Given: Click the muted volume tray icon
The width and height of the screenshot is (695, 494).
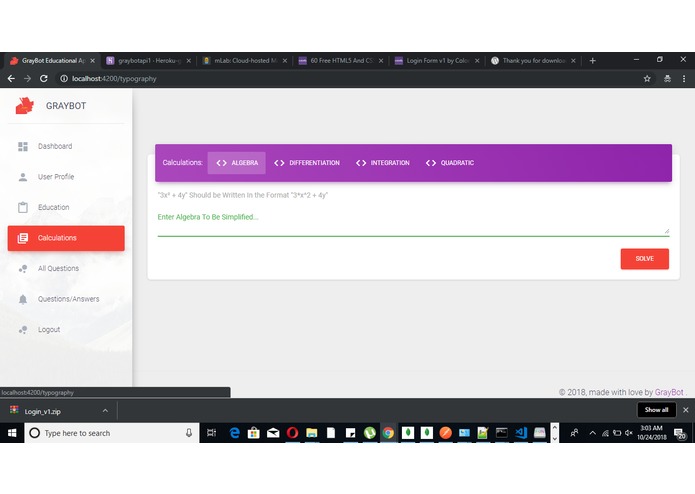Looking at the screenshot, I should pos(629,433).
